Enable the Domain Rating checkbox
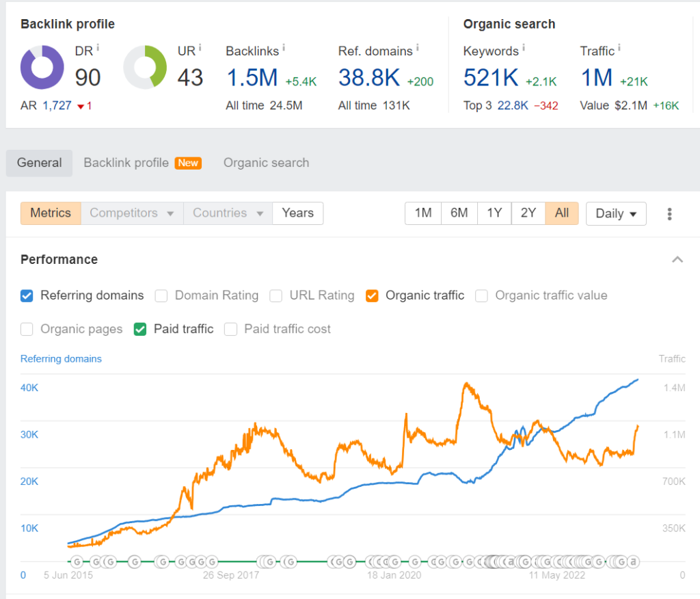 pos(161,295)
